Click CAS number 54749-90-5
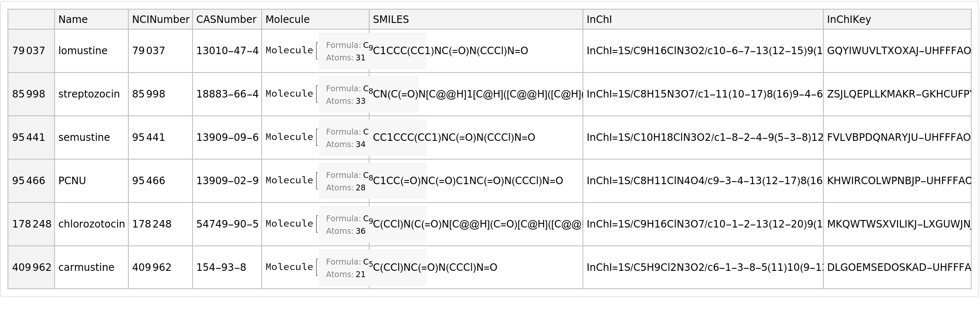 227,224
